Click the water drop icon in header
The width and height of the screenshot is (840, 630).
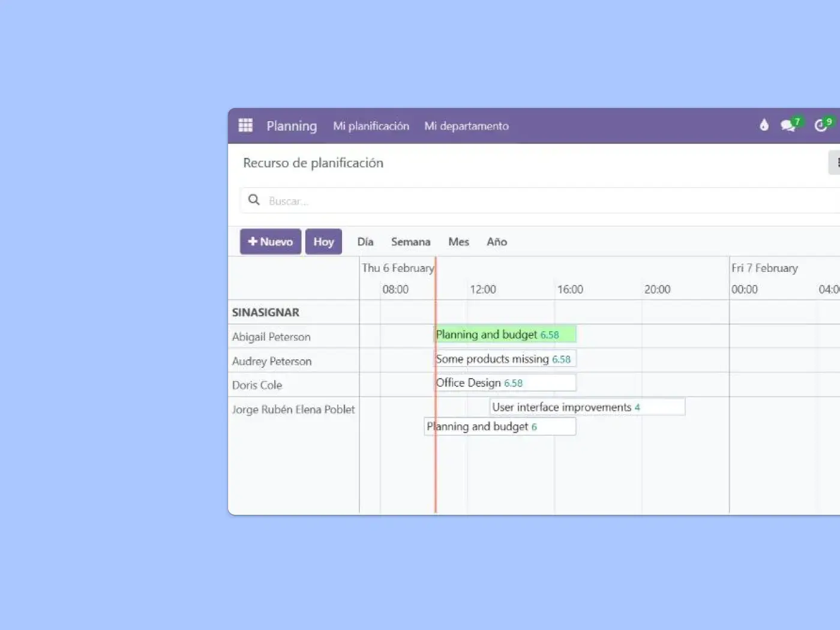[764, 125]
